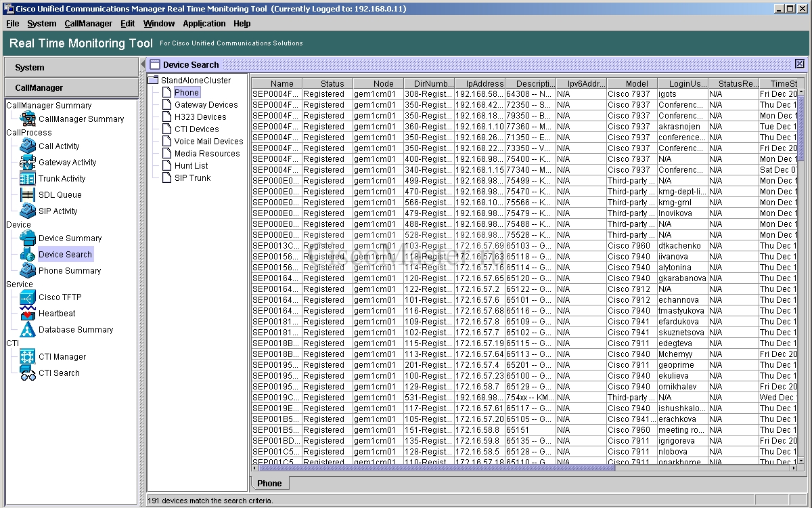Click the TimeStamp column header
This screenshot has width=812, height=508.
778,83
